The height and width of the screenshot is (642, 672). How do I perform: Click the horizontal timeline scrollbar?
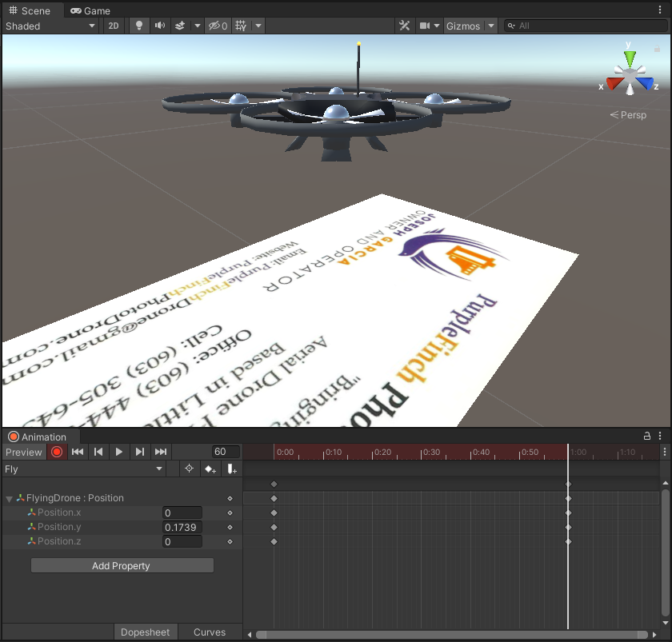452,634
